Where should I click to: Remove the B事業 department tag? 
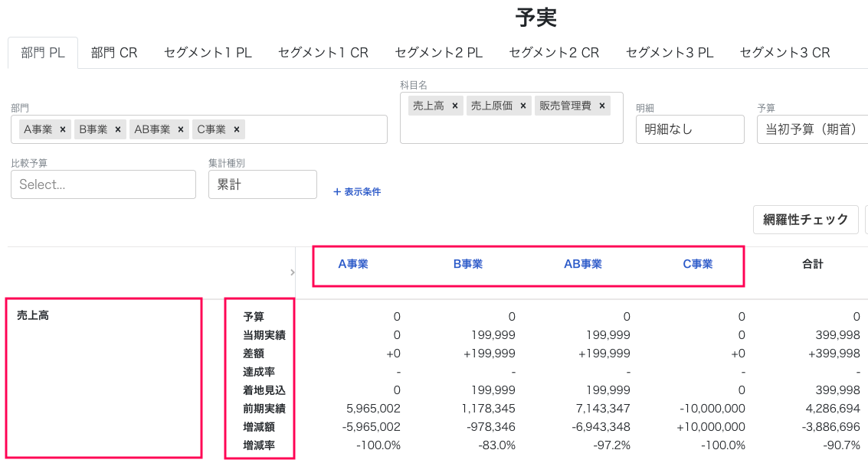point(118,129)
